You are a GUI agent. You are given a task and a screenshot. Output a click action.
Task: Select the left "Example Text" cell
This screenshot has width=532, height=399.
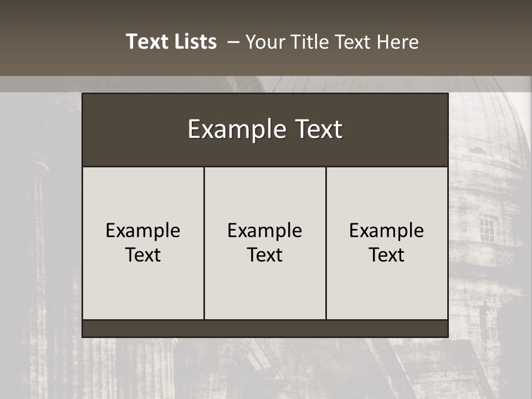143,243
